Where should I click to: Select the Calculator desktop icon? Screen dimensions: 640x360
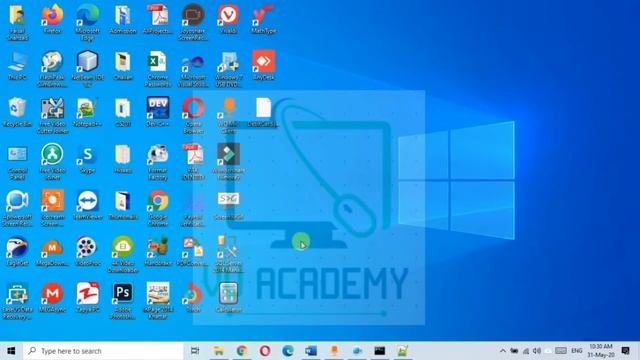coord(228,298)
